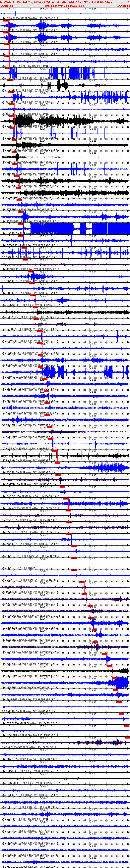Click red pick marker on UW WOLL trace
The width and height of the screenshot is (130, 868).
(x=114, y=678)
